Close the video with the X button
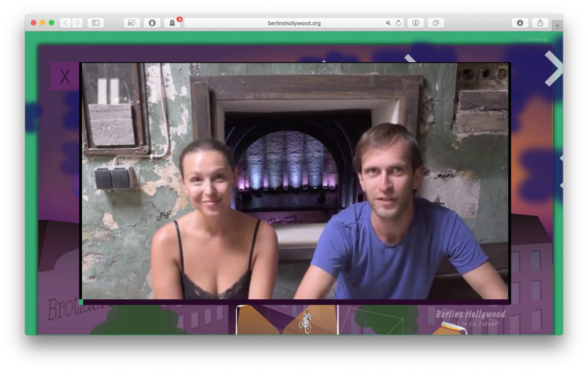The image size is (588, 371). coord(65,76)
